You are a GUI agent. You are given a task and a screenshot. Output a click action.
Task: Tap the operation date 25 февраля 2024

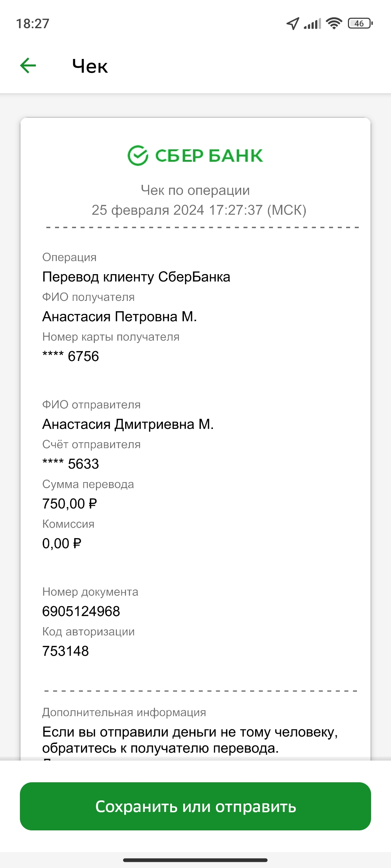pos(148,210)
